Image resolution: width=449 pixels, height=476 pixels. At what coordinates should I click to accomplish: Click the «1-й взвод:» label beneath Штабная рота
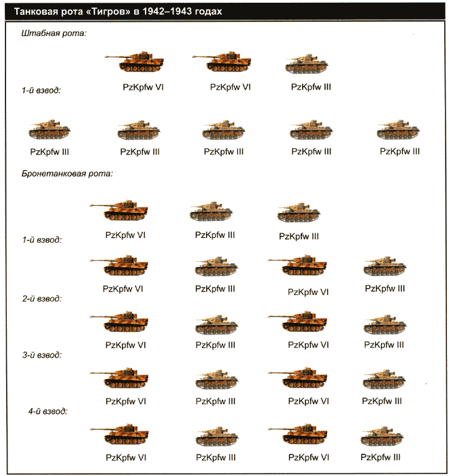[41, 90]
